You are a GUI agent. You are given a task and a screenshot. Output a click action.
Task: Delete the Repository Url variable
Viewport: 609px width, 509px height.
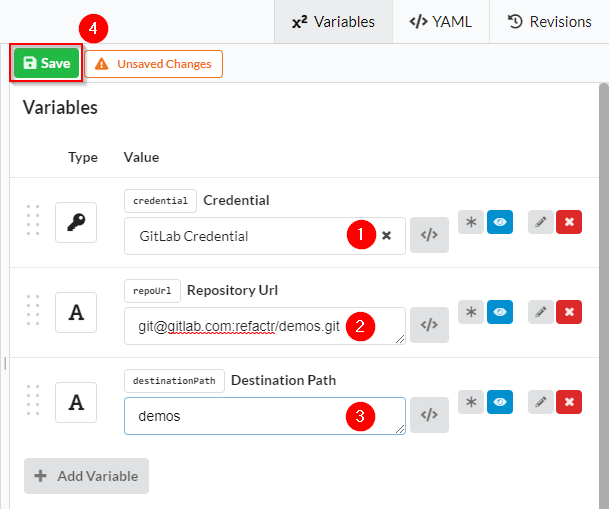tap(569, 312)
